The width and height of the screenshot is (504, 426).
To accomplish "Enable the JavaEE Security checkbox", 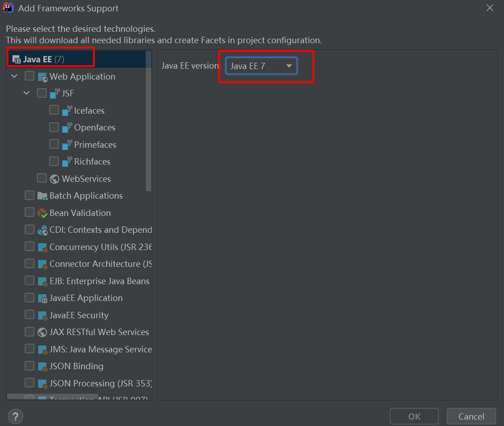I will click(x=30, y=315).
